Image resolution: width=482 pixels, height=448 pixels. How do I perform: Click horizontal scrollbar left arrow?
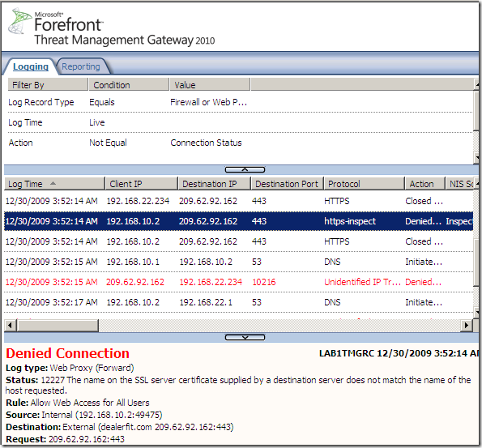[x=11, y=325]
